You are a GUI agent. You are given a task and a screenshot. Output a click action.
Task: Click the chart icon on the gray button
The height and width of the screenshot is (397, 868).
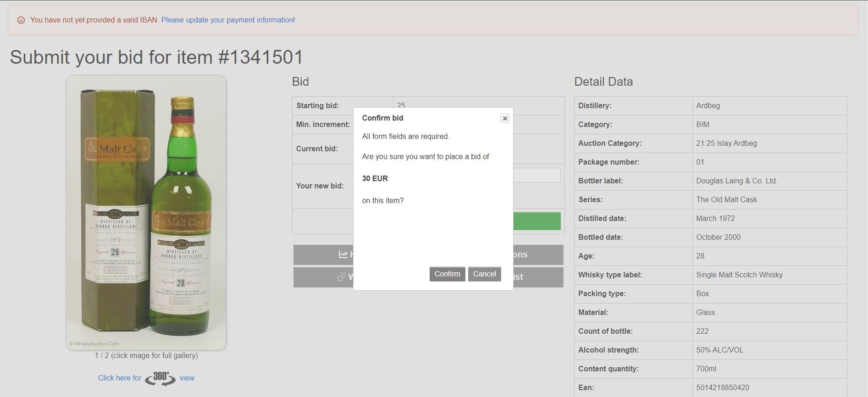coord(343,254)
